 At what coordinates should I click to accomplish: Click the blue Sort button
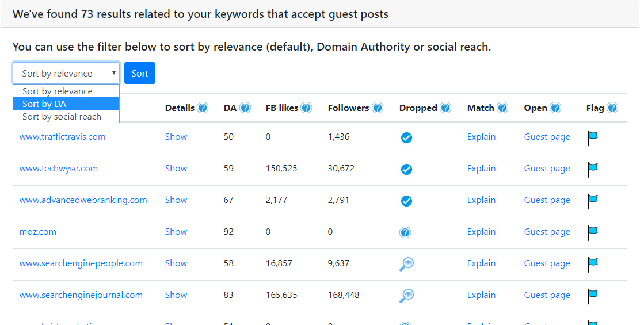click(140, 73)
